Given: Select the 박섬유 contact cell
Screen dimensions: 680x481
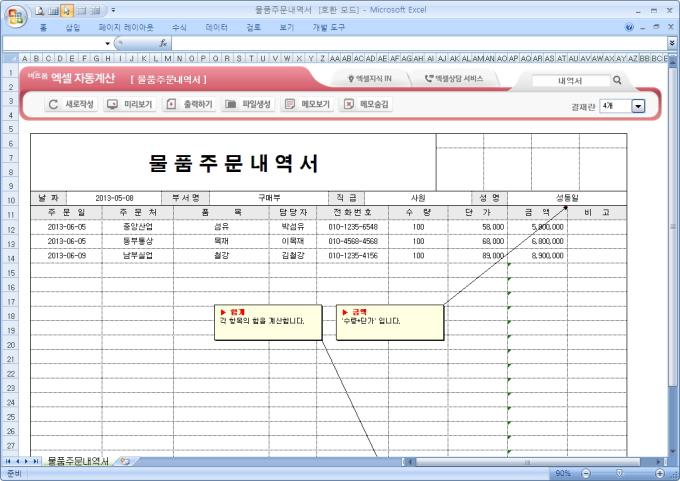Looking at the screenshot, I should 293,227.
